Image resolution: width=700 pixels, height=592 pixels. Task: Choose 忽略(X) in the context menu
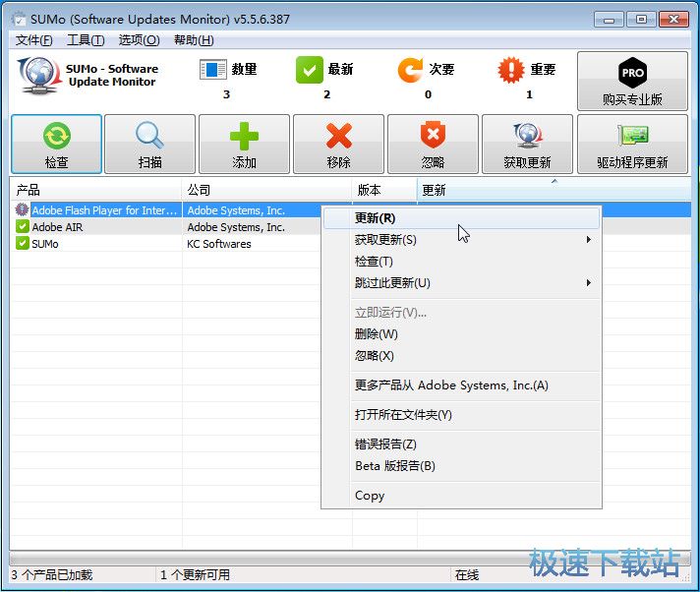pos(461,356)
